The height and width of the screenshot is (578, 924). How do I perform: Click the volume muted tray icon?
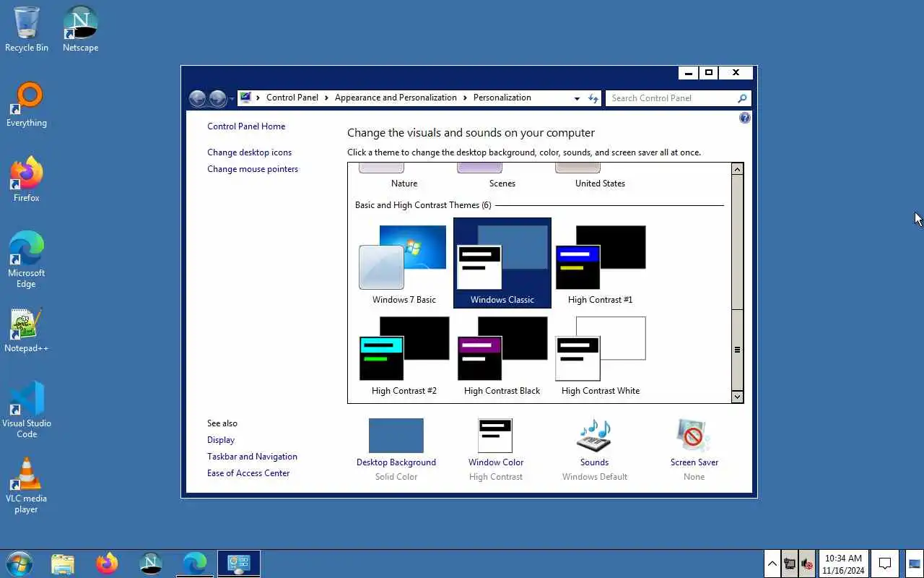coord(807,564)
